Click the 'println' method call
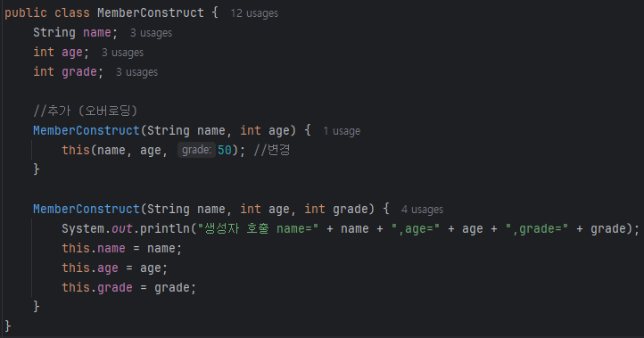Viewport: 644px width, 338px height. coord(165,228)
